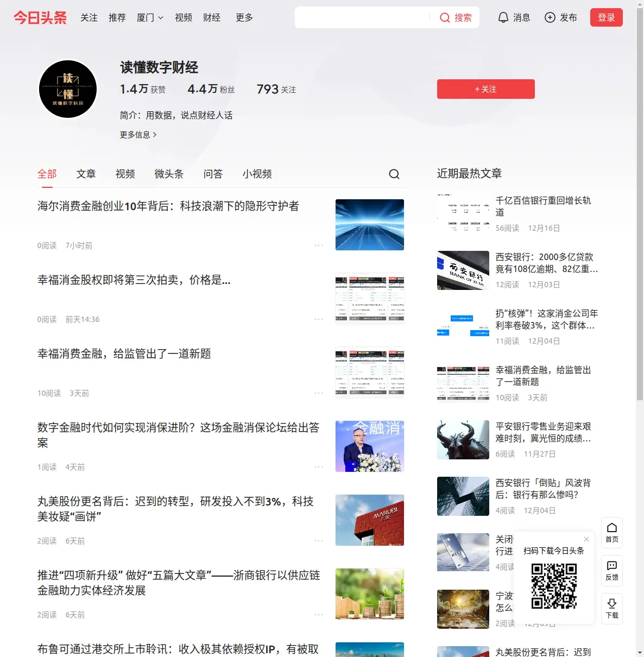Viewport: 644px width, 657px height.
Task: Open thumbnail of 浙商银行 article
Action: tap(370, 594)
